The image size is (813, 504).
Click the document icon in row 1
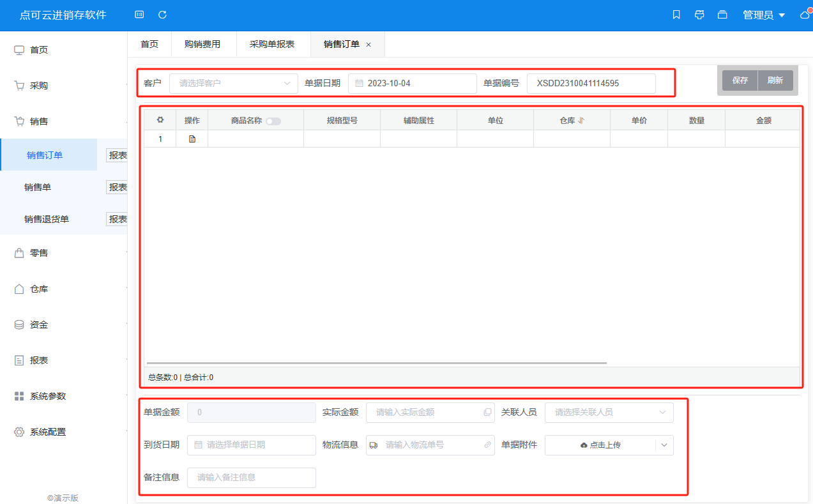(192, 139)
